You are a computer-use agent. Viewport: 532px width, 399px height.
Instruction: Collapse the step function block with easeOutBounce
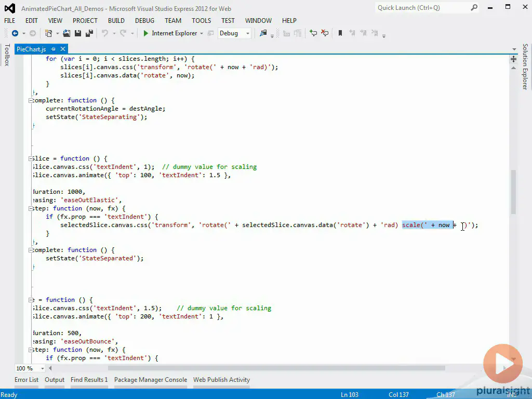[31, 350]
